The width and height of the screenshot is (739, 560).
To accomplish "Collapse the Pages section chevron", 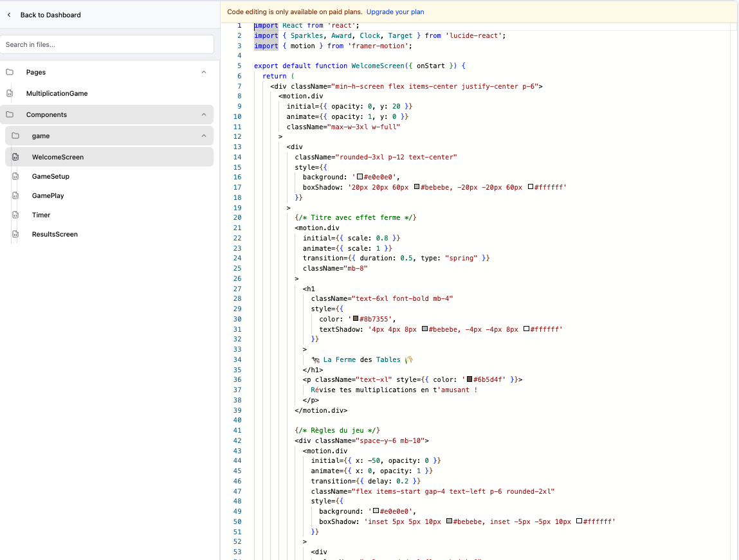I will [204, 73].
